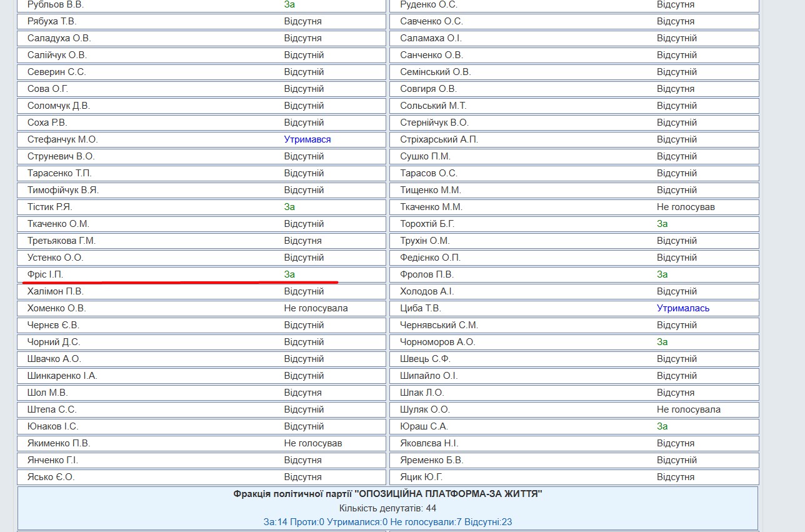Select the name Ткаченко О.М.

pos(58,224)
